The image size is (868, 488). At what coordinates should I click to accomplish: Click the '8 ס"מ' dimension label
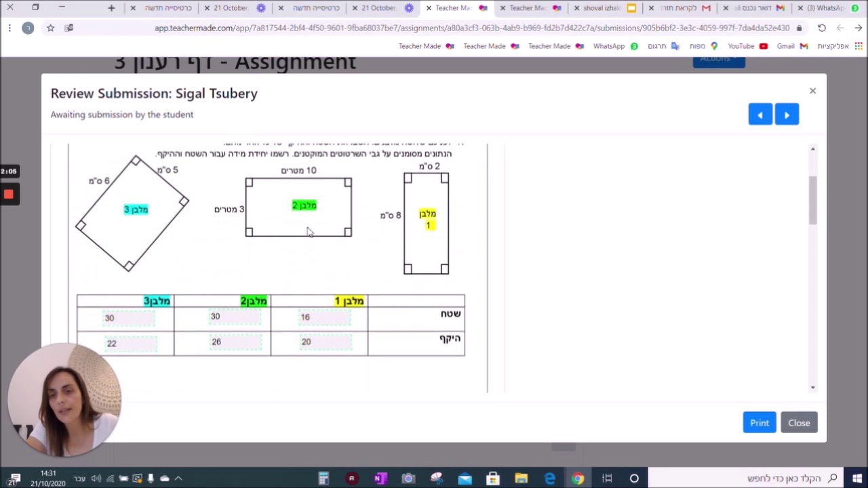(x=391, y=215)
